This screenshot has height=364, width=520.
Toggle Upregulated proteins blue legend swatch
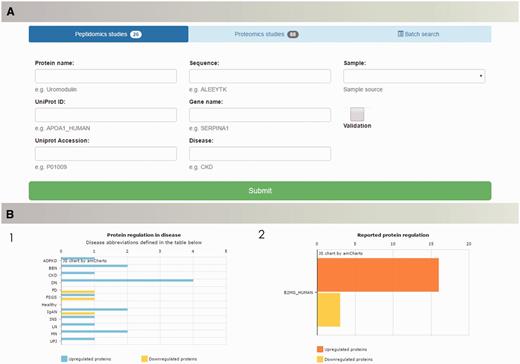coord(64,359)
